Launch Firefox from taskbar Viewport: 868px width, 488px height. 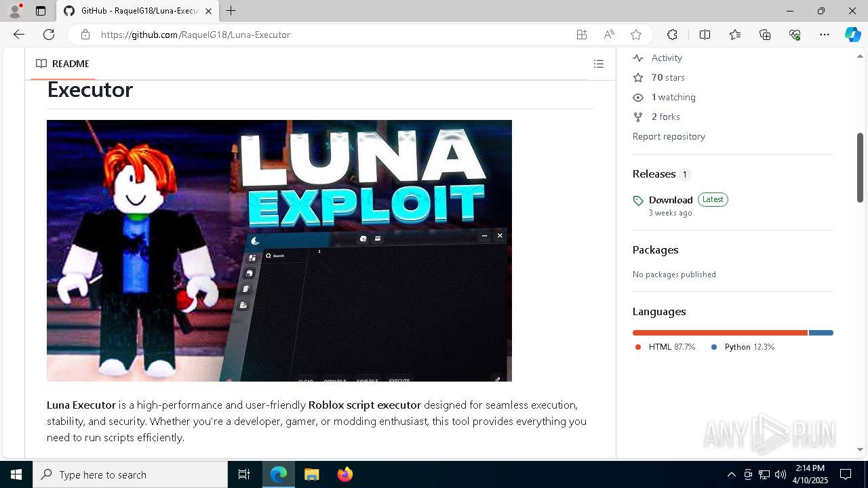click(344, 474)
